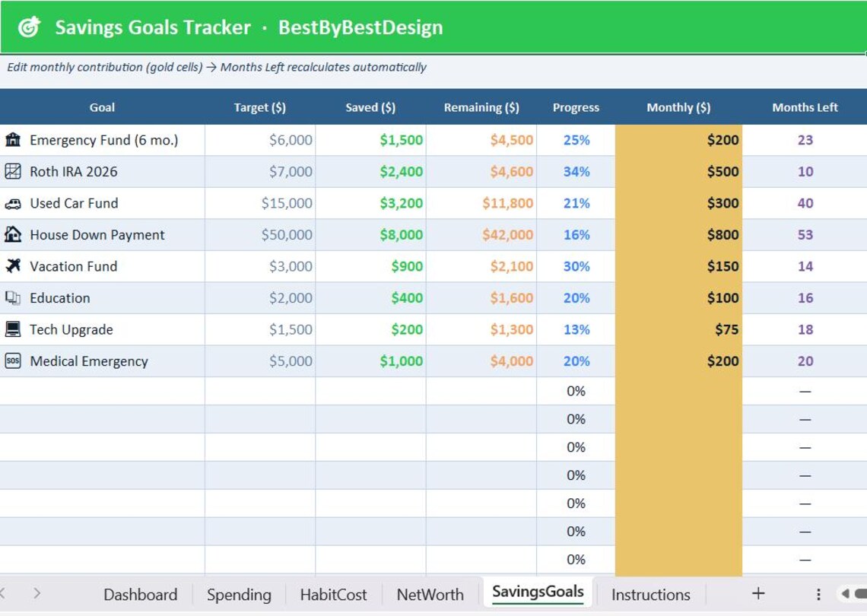The image size is (867, 616).
Task: Click the target logo icon in header
Action: (x=30, y=27)
